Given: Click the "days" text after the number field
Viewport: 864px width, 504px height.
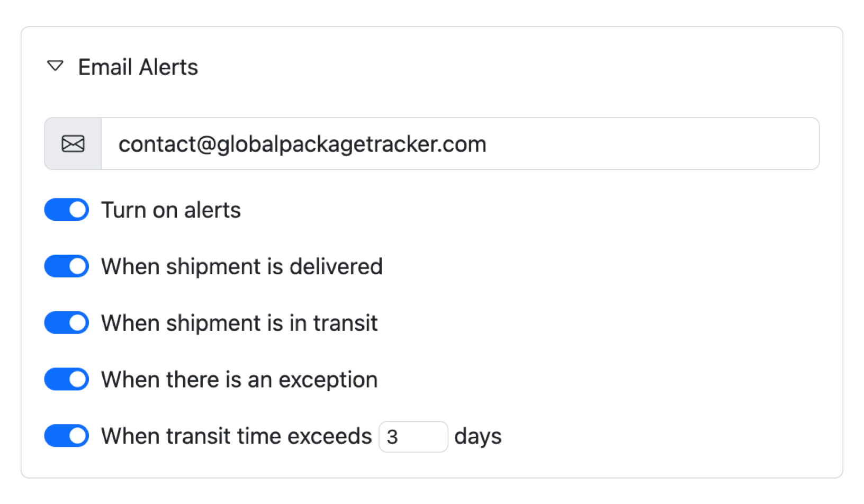Looking at the screenshot, I should (x=478, y=436).
